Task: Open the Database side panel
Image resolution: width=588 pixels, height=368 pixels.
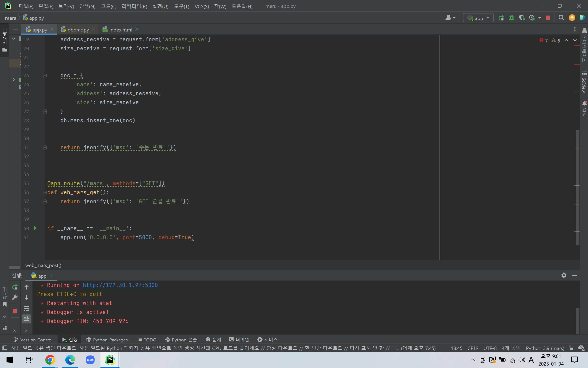Action: click(584, 46)
